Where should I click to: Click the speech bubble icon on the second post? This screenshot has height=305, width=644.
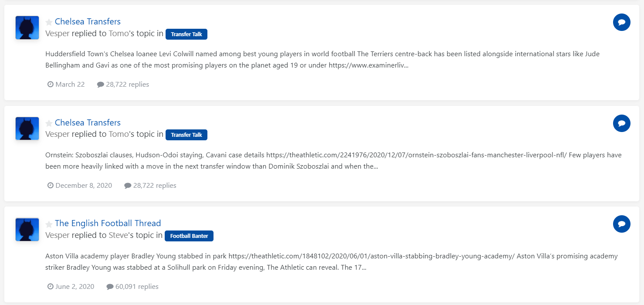[x=621, y=123]
